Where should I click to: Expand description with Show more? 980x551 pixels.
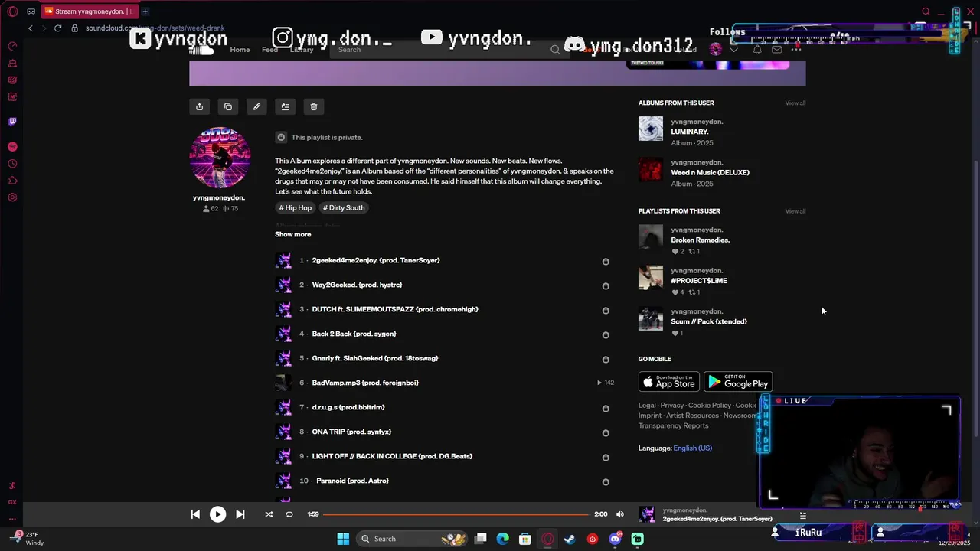click(292, 234)
